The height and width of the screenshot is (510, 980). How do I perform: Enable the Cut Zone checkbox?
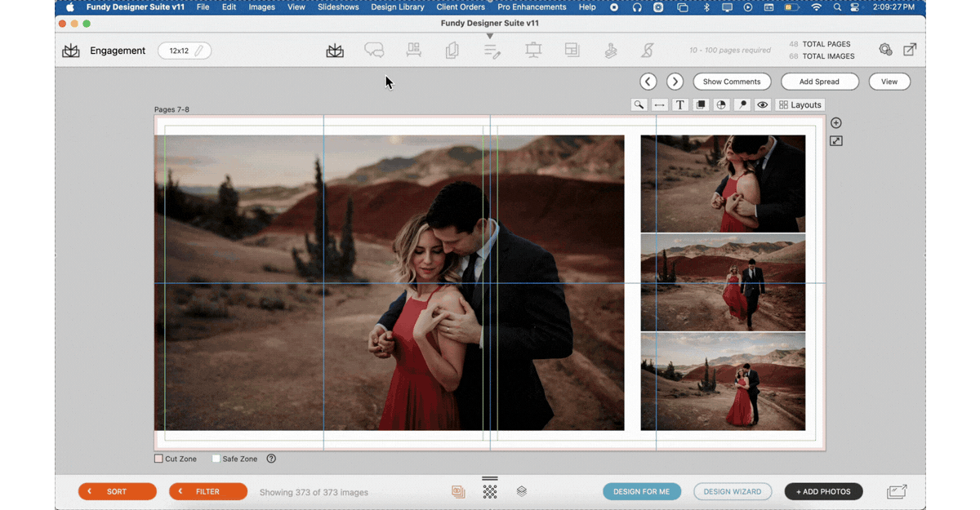click(x=158, y=459)
